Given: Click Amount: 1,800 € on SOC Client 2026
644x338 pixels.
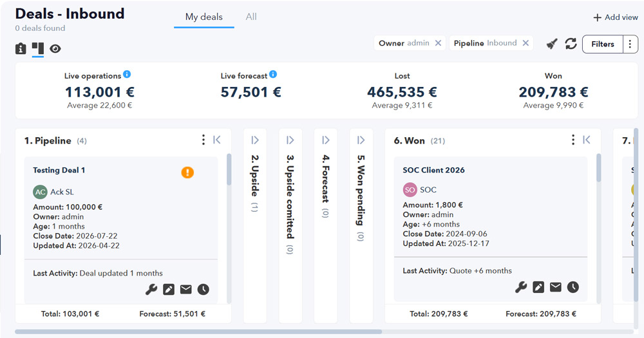Looking at the screenshot, I should tap(433, 205).
